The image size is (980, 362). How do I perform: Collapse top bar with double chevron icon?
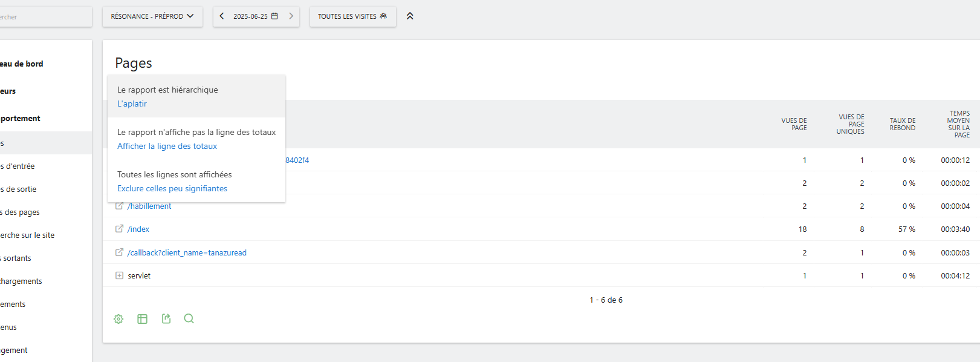coord(410,16)
